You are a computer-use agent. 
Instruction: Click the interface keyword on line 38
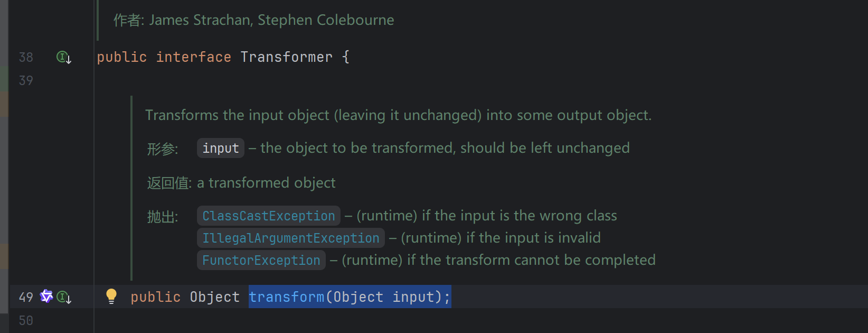pos(193,57)
